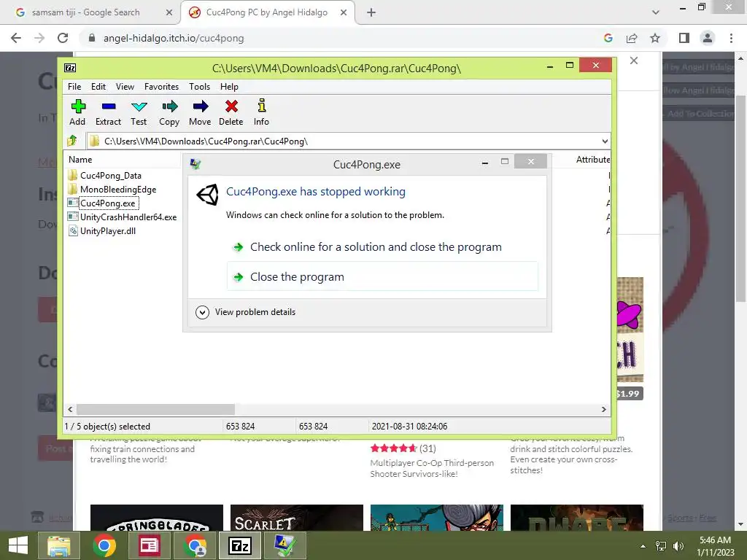
Task: Select UnityCrashHandler64.exe in the list
Action: point(128,217)
